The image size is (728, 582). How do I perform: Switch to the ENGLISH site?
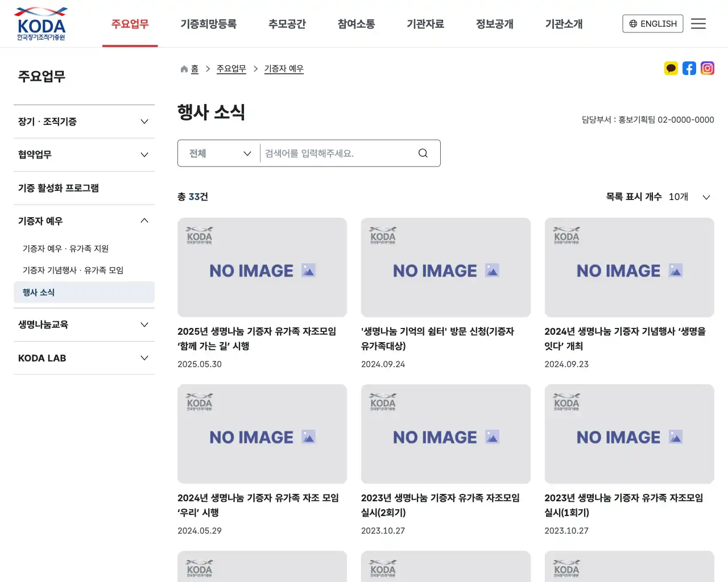[652, 24]
